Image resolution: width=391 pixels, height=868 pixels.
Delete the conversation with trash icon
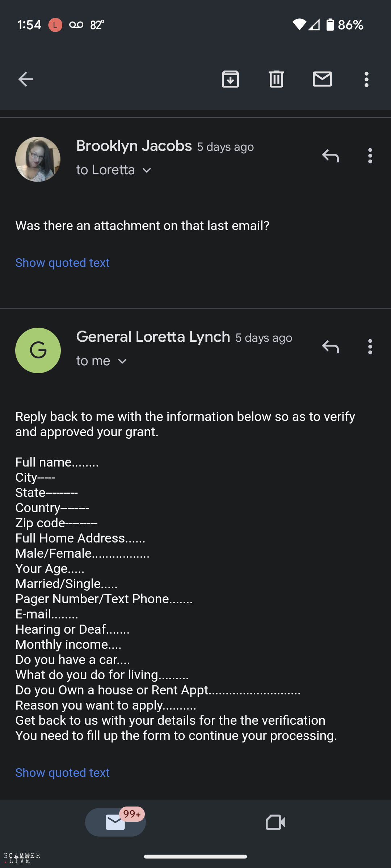(276, 79)
